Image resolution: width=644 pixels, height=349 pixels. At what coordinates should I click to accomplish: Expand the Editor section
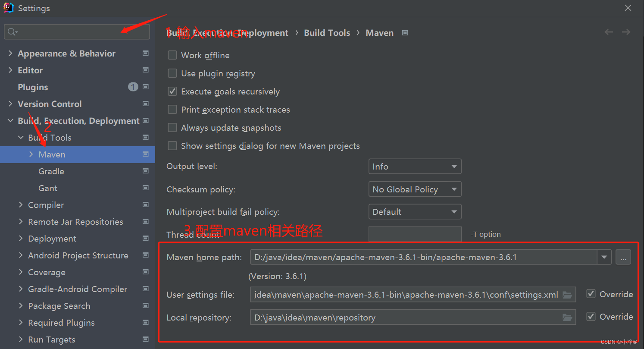(10, 70)
